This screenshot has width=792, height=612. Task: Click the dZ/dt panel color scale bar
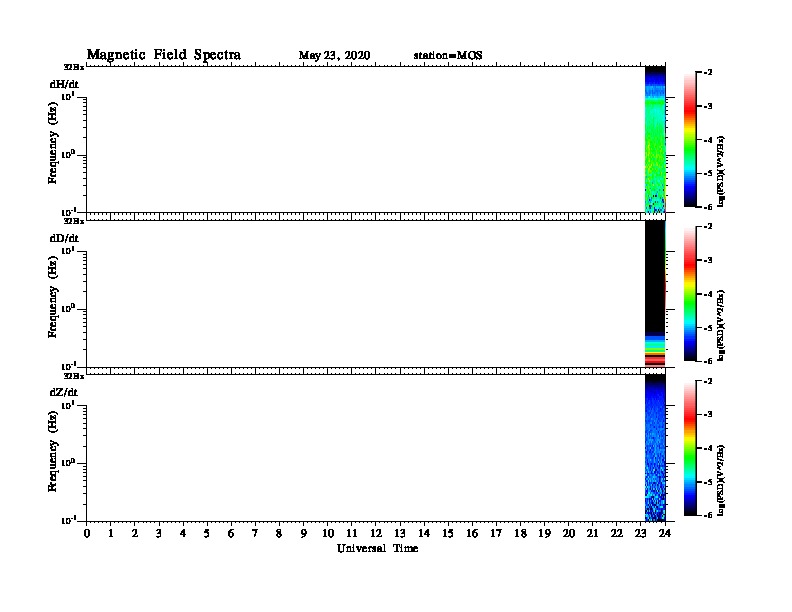click(x=690, y=448)
